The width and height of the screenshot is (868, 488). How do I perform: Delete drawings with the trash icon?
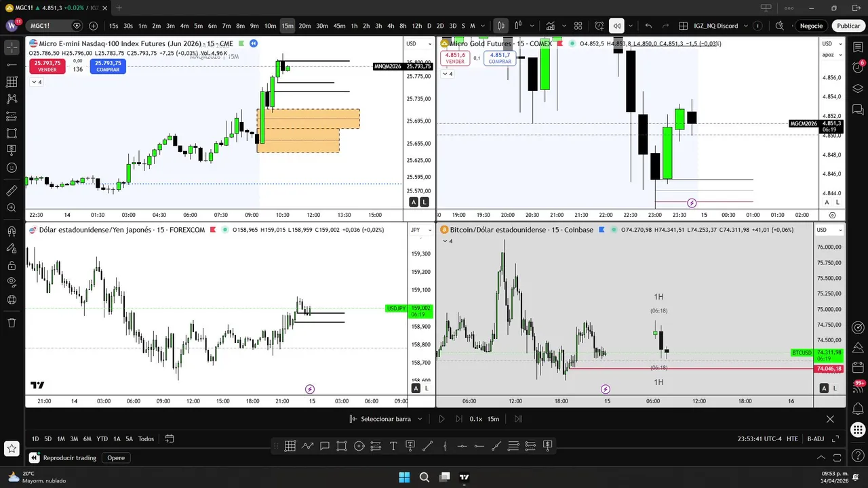[x=12, y=323]
